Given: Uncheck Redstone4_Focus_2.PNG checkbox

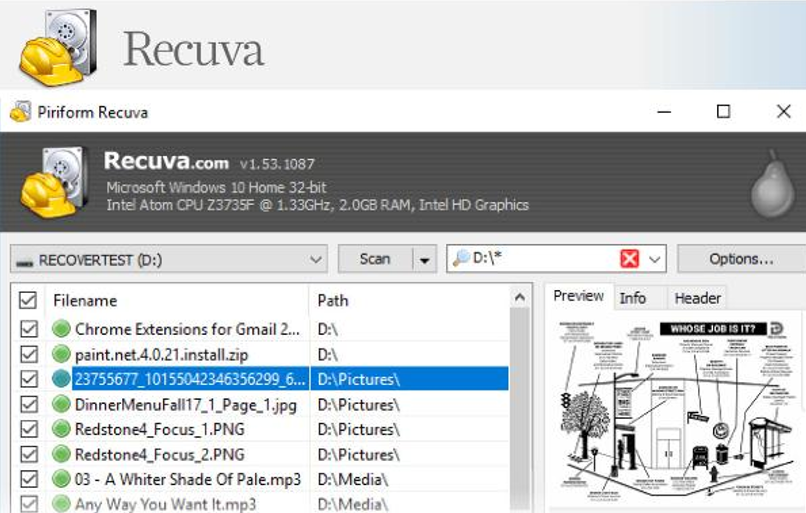Looking at the screenshot, I should click(29, 454).
